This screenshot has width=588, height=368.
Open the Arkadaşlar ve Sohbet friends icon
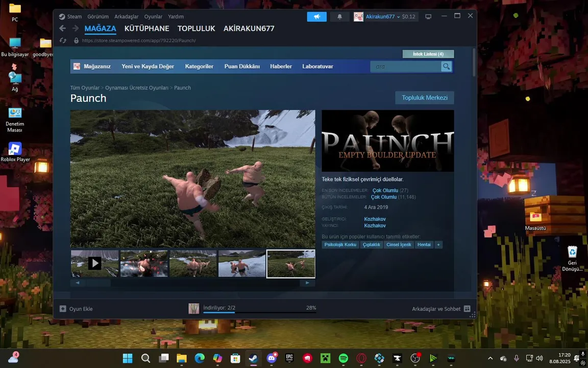pyautogui.click(x=467, y=309)
